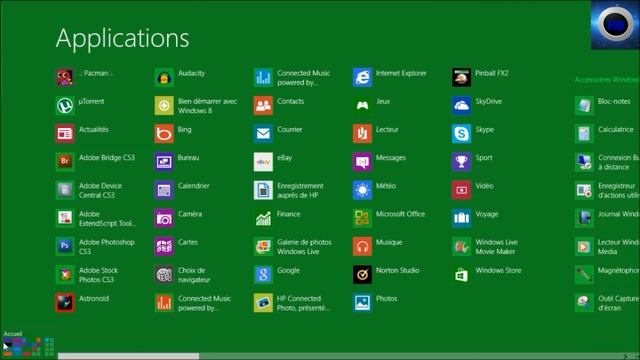Image resolution: width=640 pixels, height=360 pixels.
Task: Launch the Voyage suitcase icon
Action: pyautogui.click(x=462, y=218)
